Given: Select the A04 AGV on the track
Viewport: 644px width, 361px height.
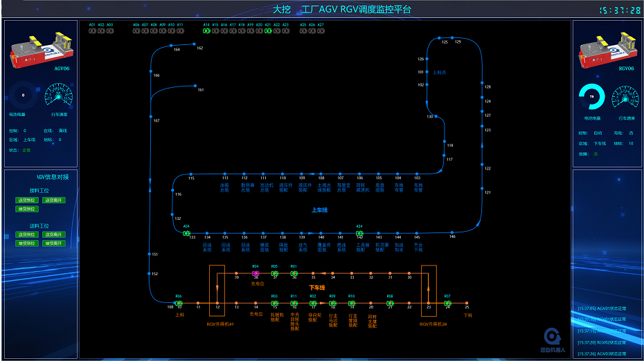Looking at the screenshot, I should click(186, 233).
